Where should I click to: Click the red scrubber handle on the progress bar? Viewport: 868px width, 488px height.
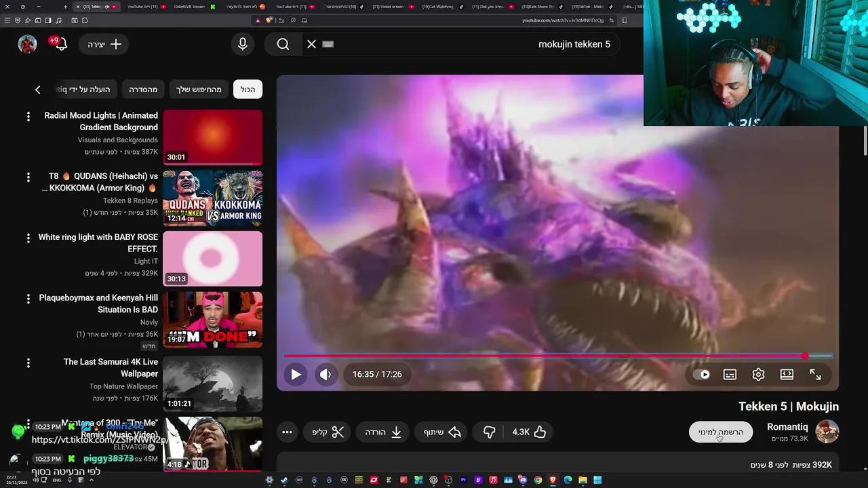click(x=805, y=356)
